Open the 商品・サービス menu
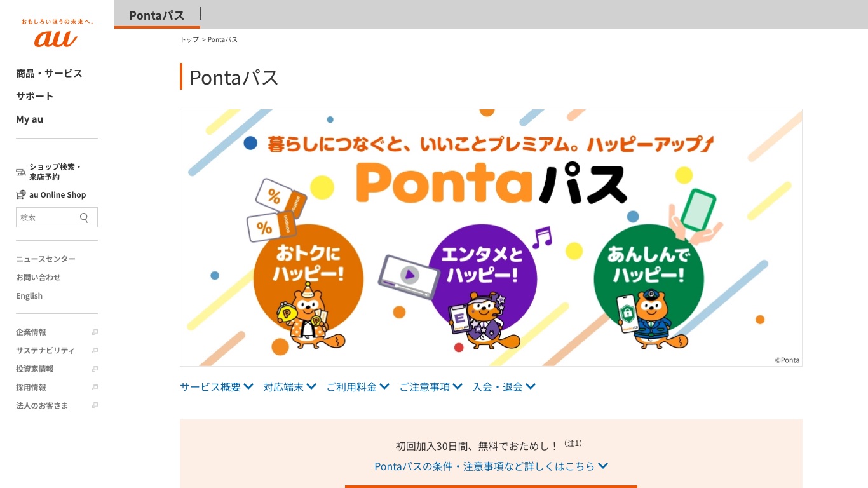This screenshot has height=488, width=868. tap(49, 73)
